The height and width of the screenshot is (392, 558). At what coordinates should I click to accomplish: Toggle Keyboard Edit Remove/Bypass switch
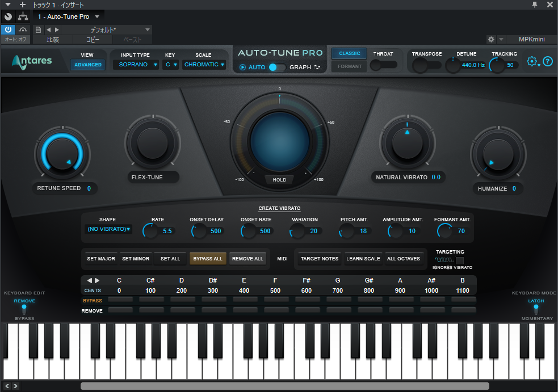tap(24, 309)
